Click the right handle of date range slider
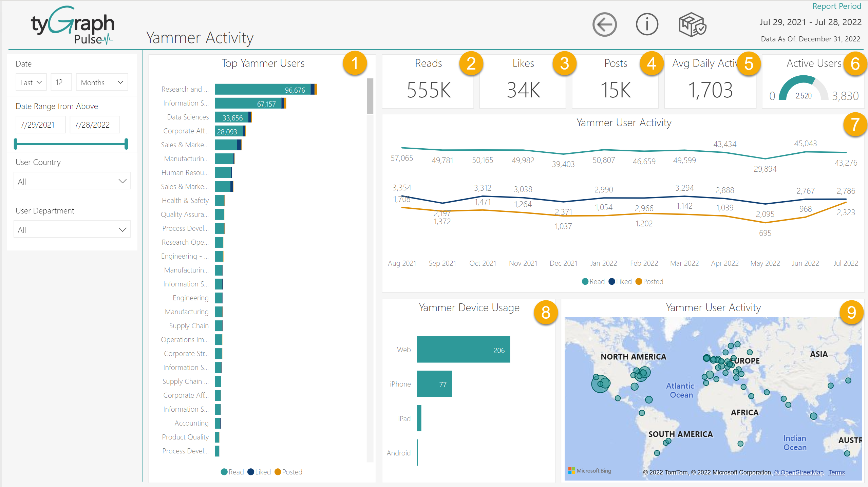This screenshot has height=487, width=868. (x=126, y=144)
